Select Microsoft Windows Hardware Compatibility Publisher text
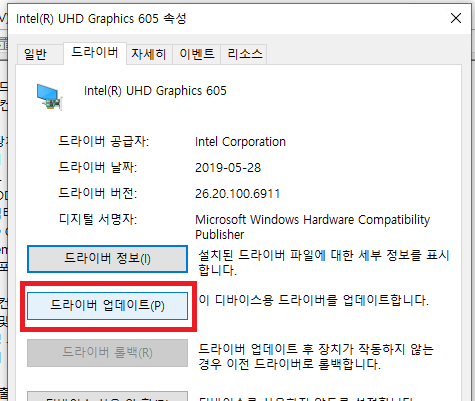 [x=312, y=227]
